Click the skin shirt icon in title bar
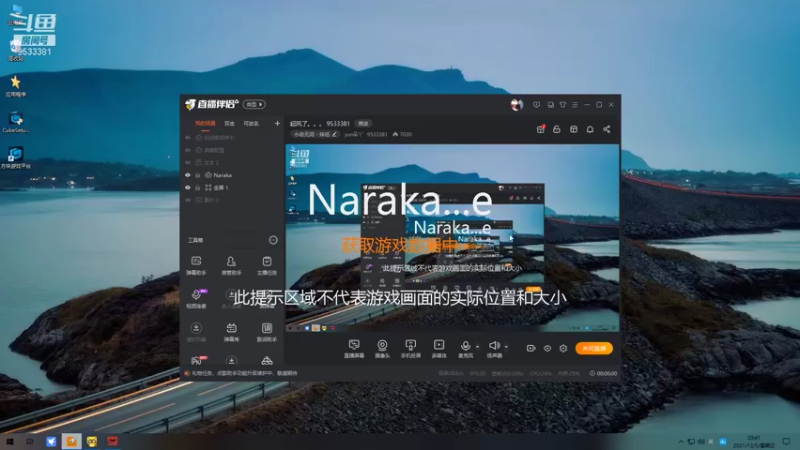Image resolution: width=800 pixels, height=450 pixels. tap(563, 105)
